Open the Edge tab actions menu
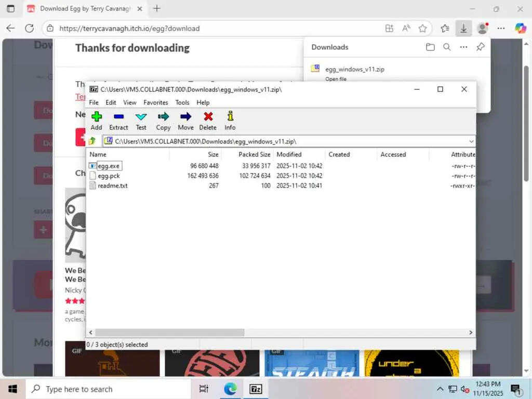Viewport: 532px width, 399px height. (11, 9)
